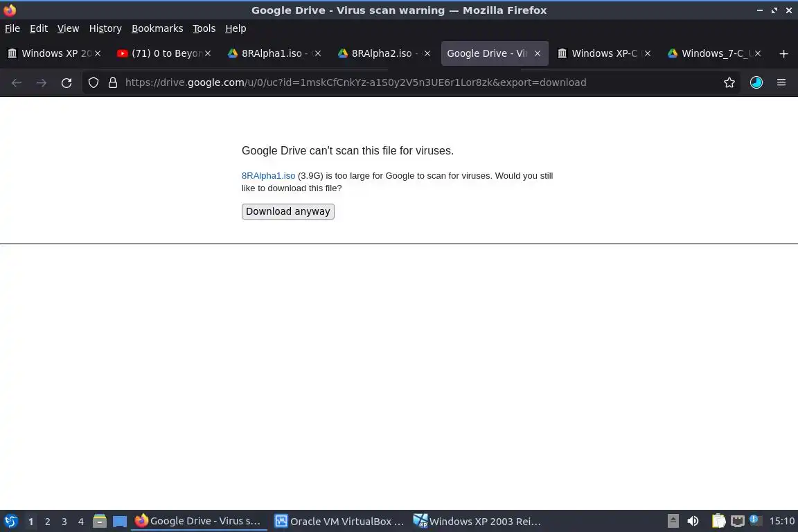This screenshot has height=532, width=798.
Task: Bookmark this page with star icon
Action: click(729, 82)
